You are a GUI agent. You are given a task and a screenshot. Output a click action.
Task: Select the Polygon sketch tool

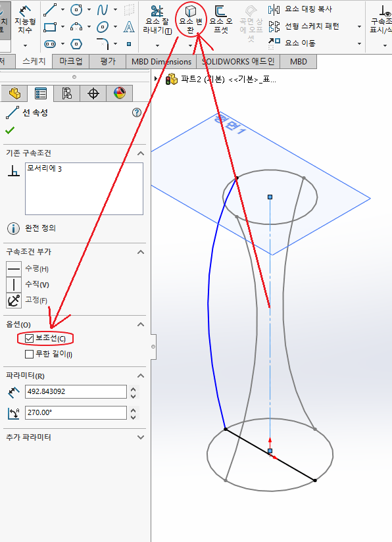coord(76,44)
